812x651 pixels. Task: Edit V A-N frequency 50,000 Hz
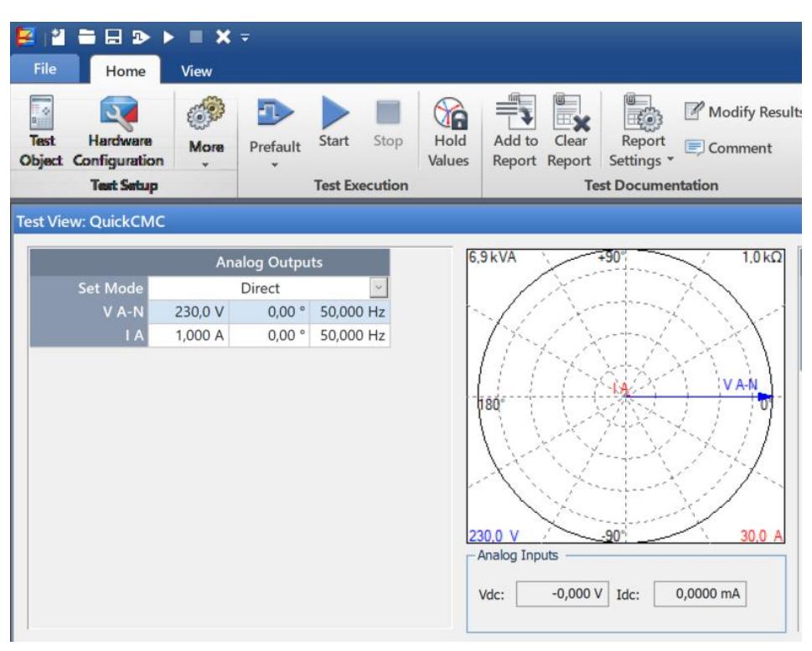click(350, 312)
